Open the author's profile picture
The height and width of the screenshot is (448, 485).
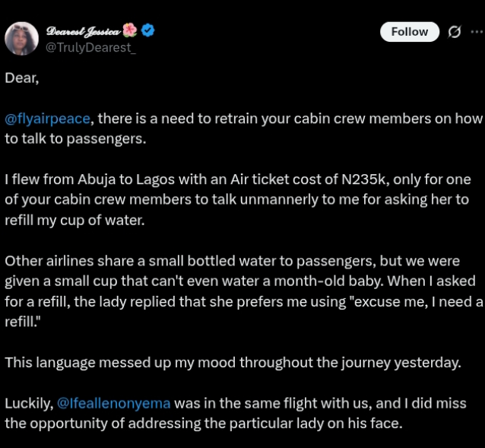21,38
